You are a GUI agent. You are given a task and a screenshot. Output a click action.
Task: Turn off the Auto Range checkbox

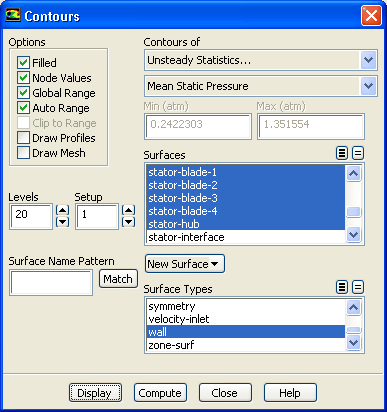tap(23, 108)
